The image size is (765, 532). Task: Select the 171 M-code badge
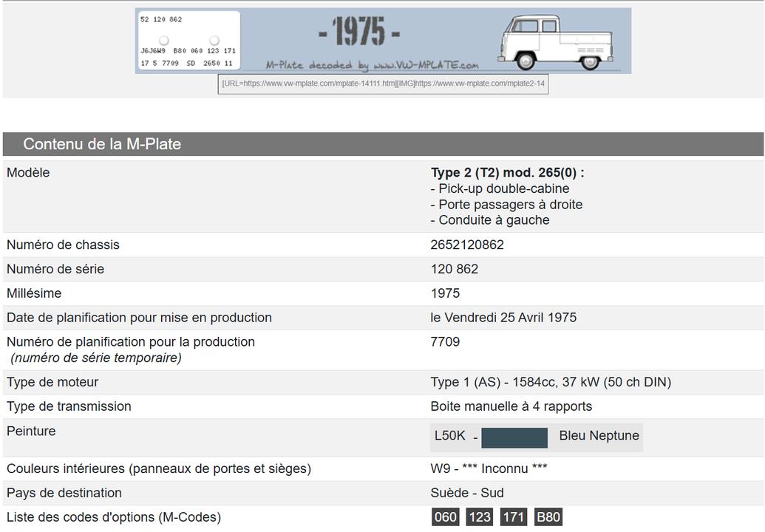point(514,517)
